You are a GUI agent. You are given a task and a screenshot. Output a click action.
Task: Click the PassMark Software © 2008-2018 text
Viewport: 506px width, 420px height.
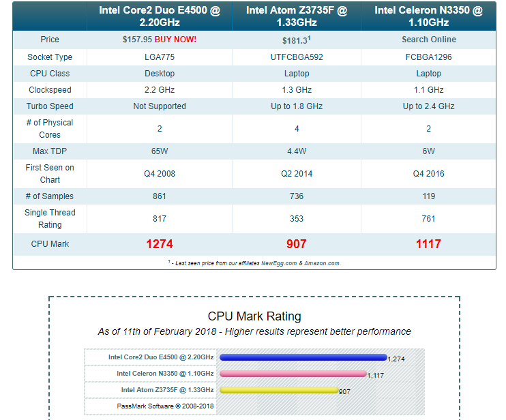tap(165, 406)
